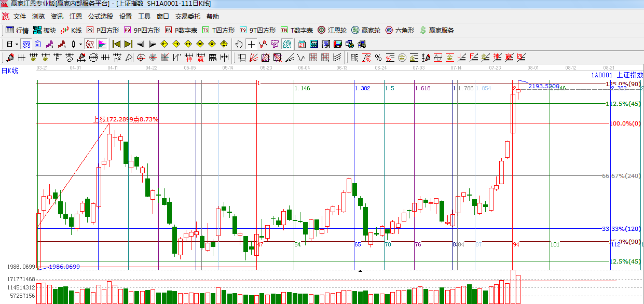The width and height of the screenshot is (644, 304).
Task: Open the 文件 menu
Action: (x=20, y=17)
